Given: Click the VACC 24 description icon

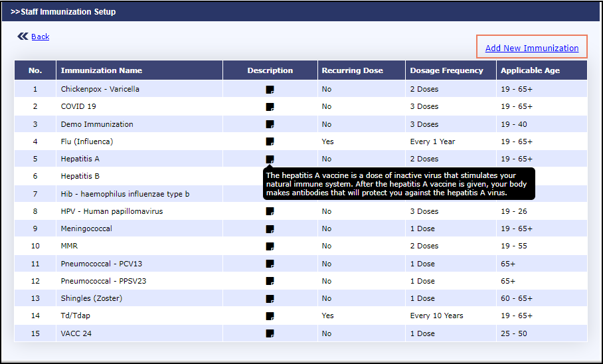Looking at the screenshot, I should point(270,333).
